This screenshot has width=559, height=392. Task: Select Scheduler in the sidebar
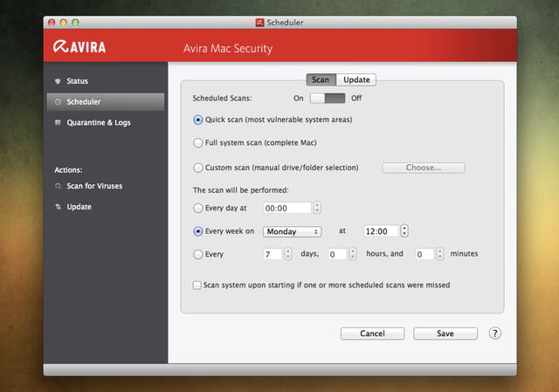pyautogui.click(x=105, y=102)
